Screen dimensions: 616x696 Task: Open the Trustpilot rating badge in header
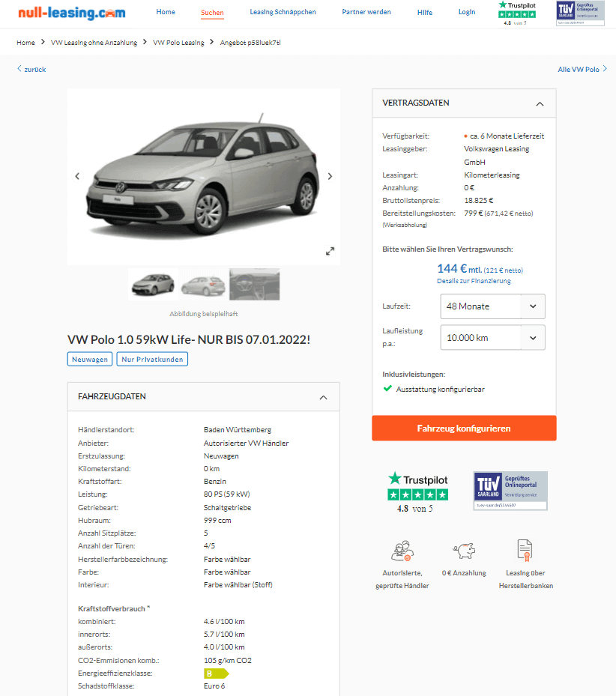pyautogui.click(x=517, y=13)
